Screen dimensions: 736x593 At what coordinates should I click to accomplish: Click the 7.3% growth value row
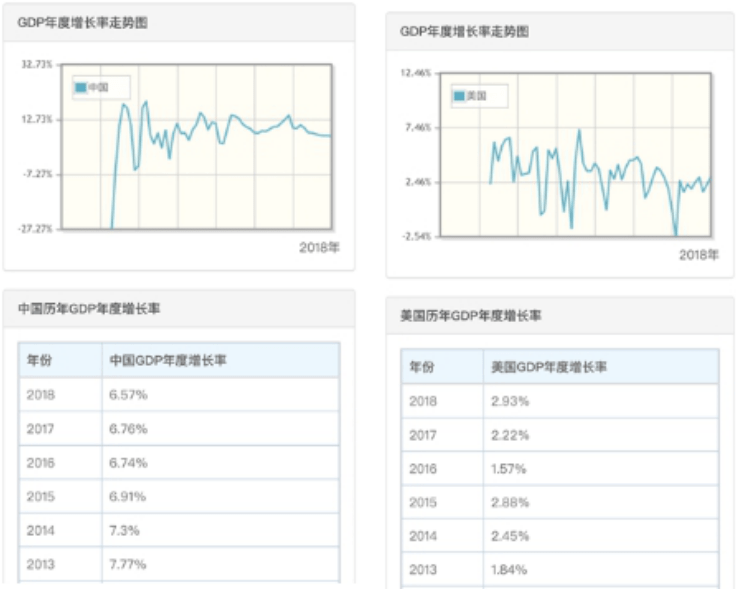pos(123,531)
